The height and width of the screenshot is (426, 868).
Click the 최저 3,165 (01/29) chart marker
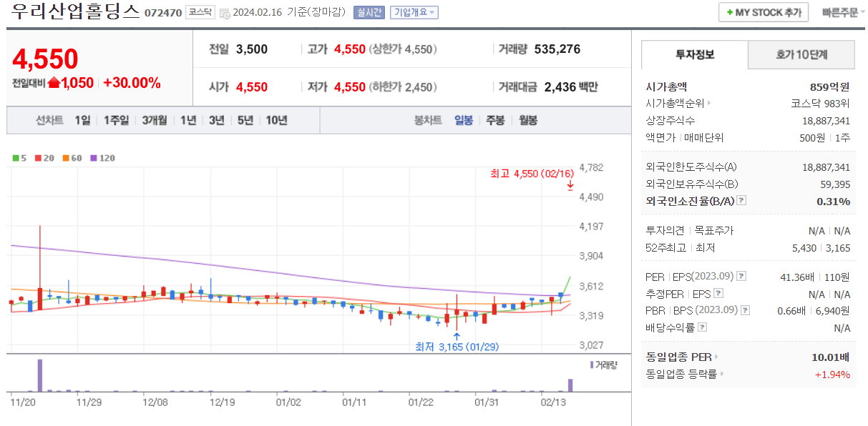[x=457, y=347]
